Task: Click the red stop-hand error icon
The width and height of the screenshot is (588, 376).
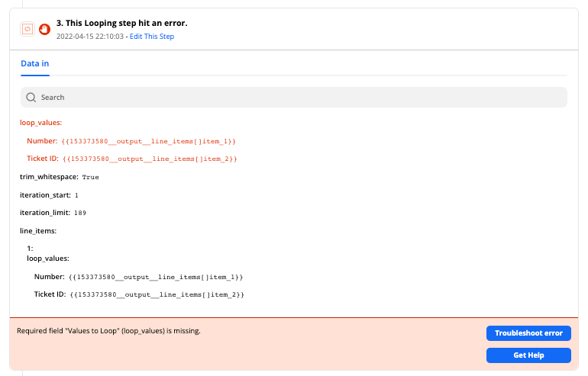Action: coord(44,29)
